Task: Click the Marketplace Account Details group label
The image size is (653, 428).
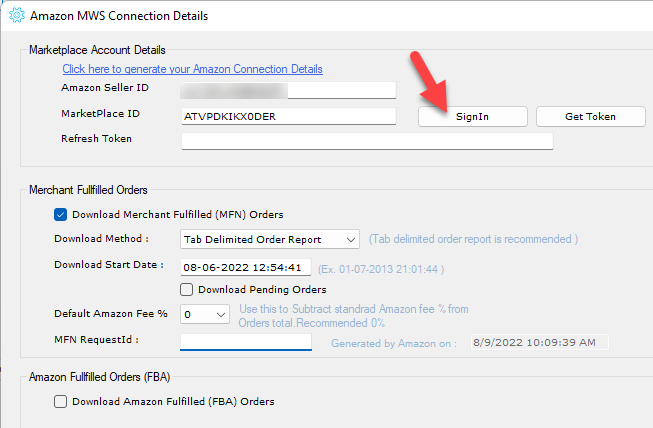Action: [97, 50]
